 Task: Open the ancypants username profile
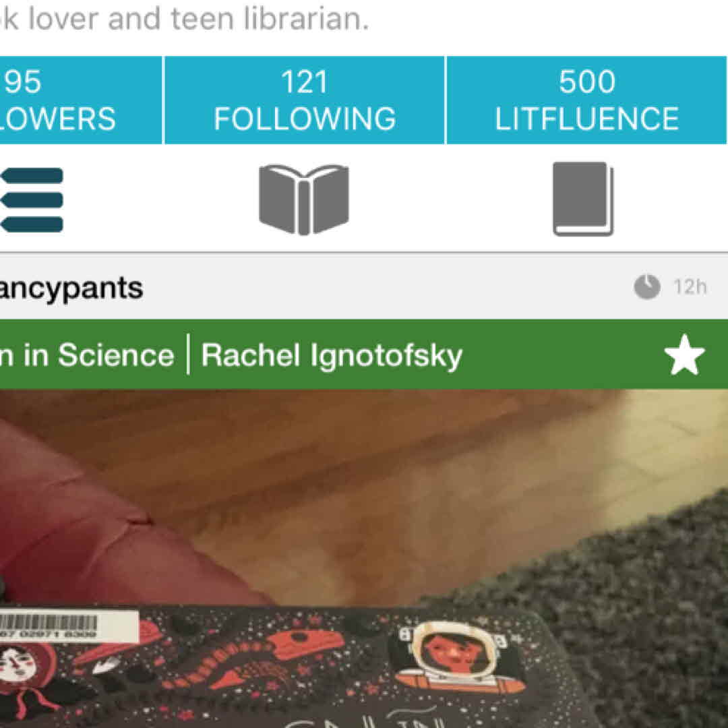[71, 289]
